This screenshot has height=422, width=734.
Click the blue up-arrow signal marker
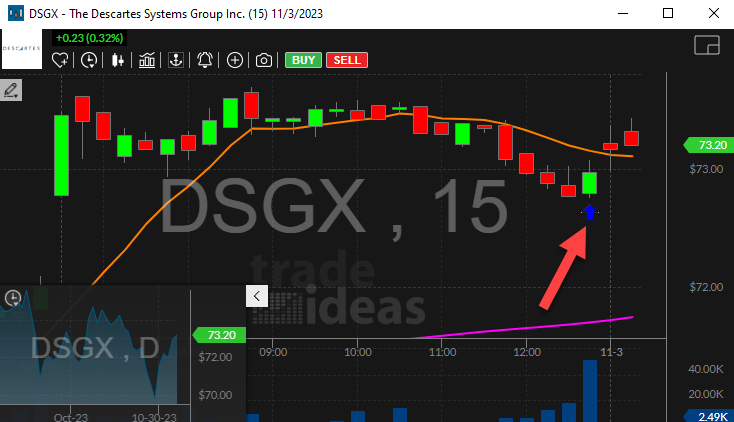[590, 213]
